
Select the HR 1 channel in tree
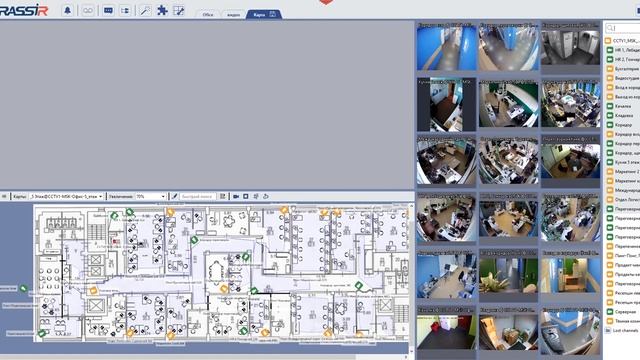coord(623,50)
